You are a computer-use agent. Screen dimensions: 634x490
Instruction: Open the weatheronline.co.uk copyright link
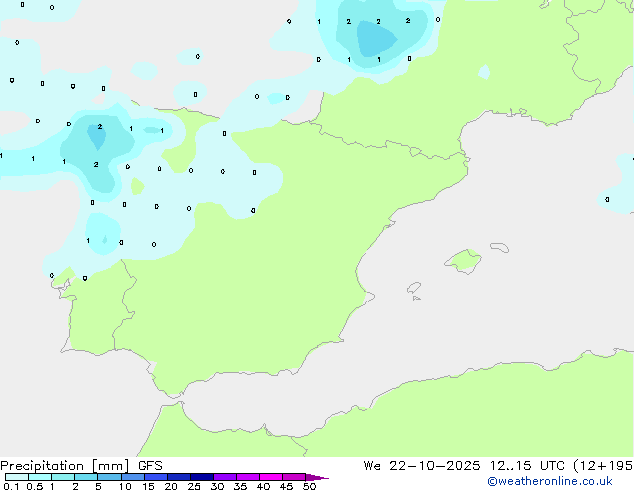(550, 481)
